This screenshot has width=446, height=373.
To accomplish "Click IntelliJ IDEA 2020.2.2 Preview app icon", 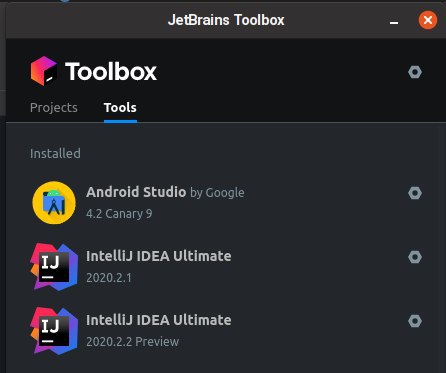I will [x=54, y=331].
